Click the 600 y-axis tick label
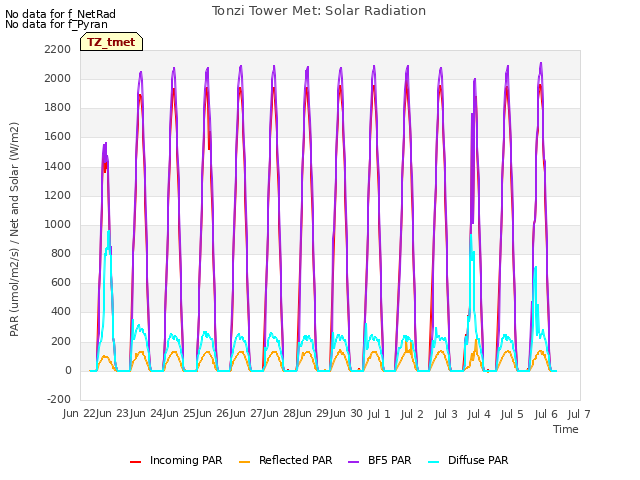Viewport: 640px width, 480px height. tap(61, 282)
